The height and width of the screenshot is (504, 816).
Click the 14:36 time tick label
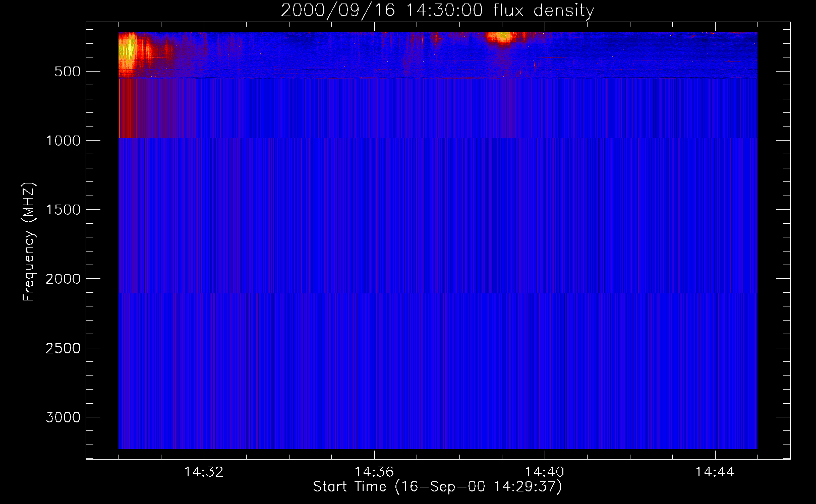click(x=374, y=472)
